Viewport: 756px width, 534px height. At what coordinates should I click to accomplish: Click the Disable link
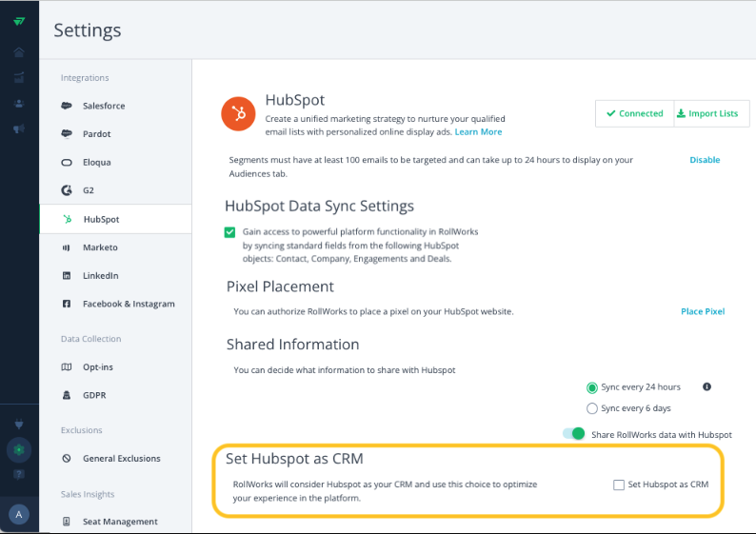pos(705,160)
